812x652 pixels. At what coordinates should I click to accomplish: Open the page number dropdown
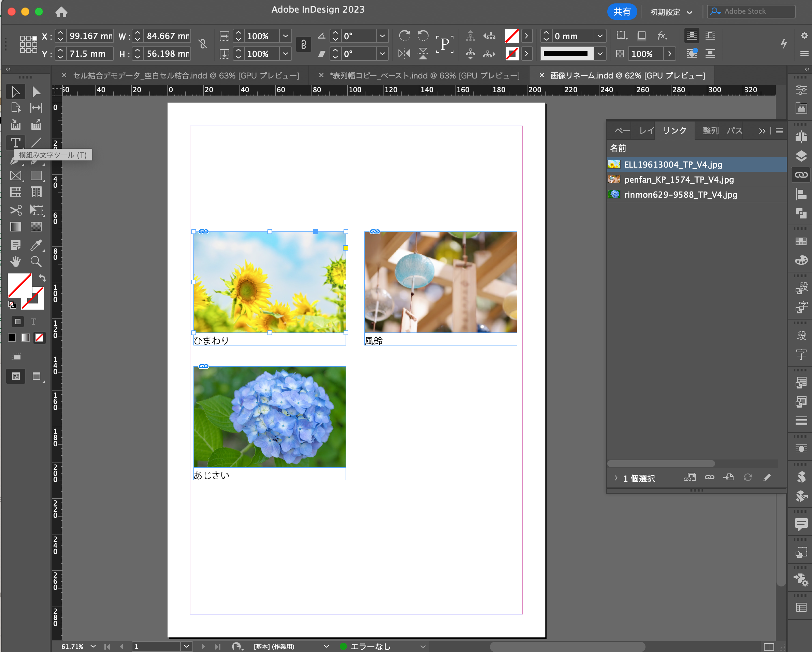(186, 646)
